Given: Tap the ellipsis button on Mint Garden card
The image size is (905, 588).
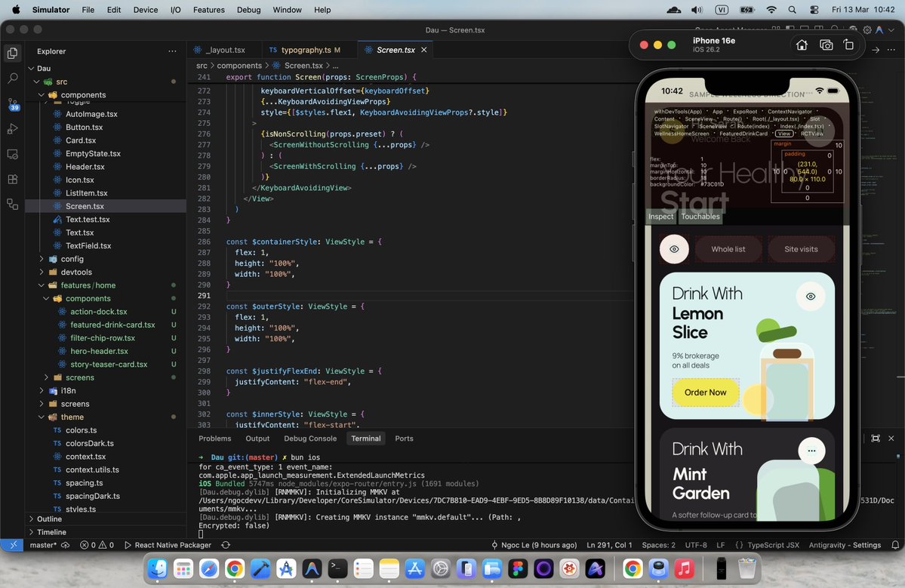Looking at the screenshot, I should [x=811, y=451].
